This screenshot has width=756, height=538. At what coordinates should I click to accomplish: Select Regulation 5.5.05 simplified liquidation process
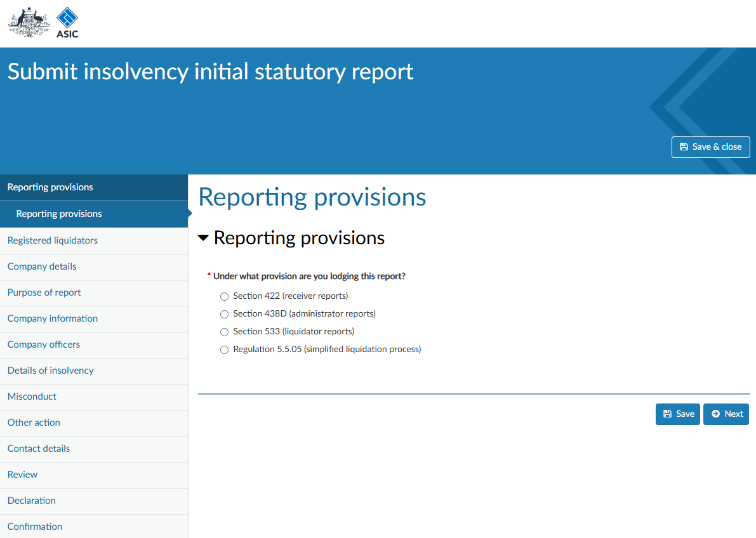(x=224, y=350)
